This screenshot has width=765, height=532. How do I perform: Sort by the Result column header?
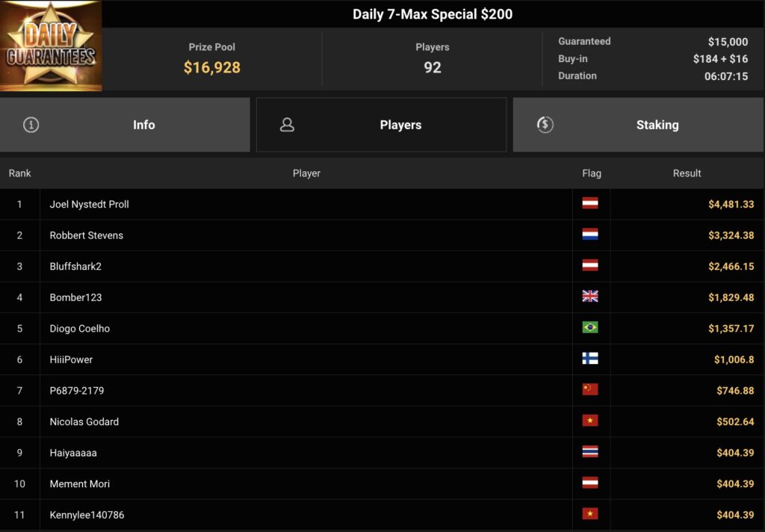tap(687, 173)
